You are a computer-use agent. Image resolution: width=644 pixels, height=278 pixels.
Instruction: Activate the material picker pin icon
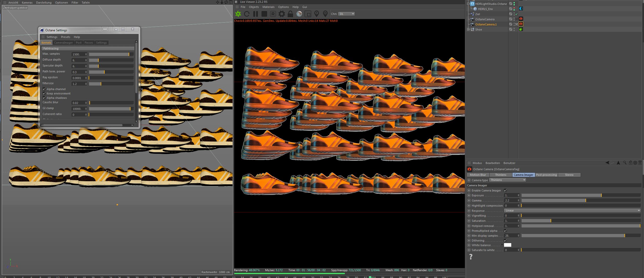325,14
